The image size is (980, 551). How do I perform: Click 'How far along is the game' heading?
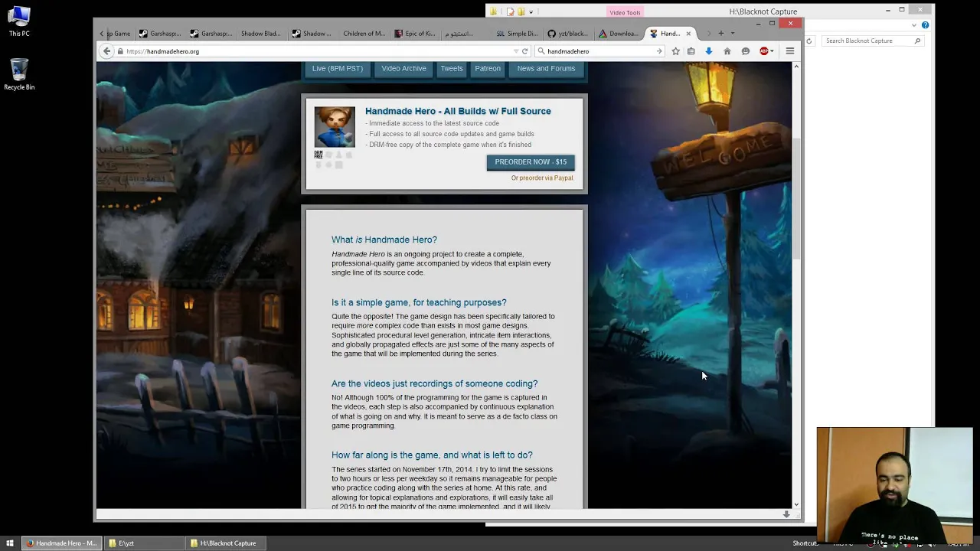[432, 455]
